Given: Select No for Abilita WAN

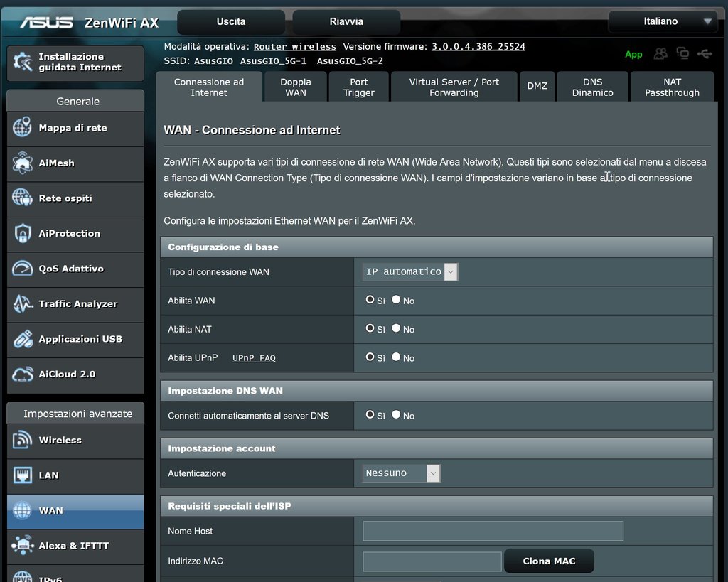Looking at the screenshot, I should (396, 300).
